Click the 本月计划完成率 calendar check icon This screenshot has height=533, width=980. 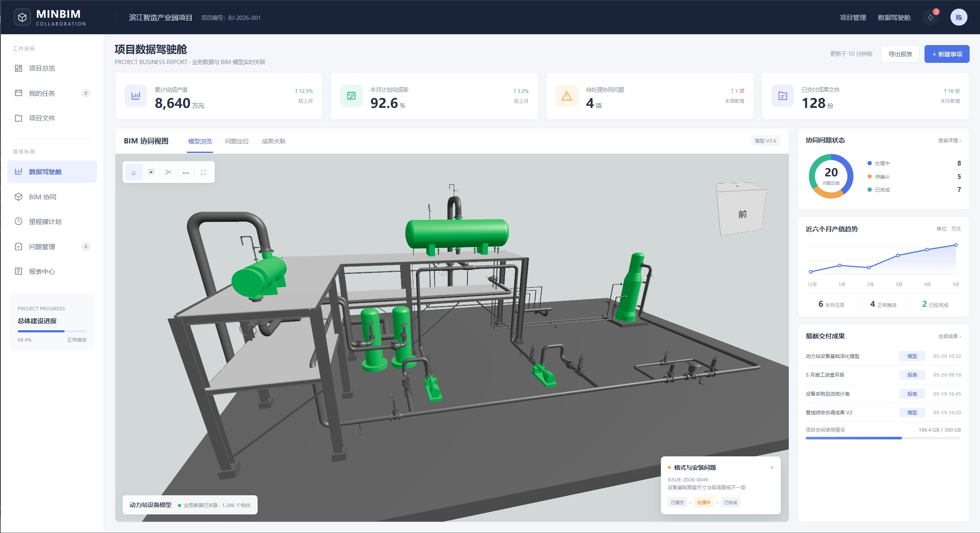point(351,96)
